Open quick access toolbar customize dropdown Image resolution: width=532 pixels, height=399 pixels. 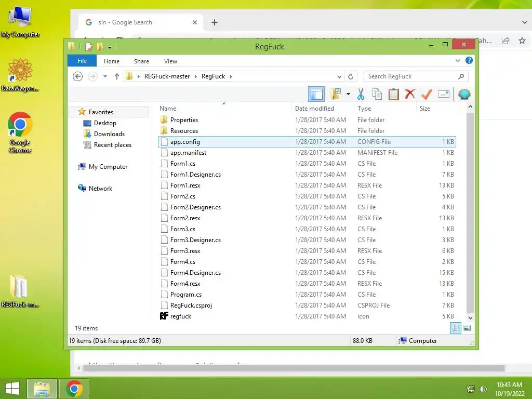110,47
